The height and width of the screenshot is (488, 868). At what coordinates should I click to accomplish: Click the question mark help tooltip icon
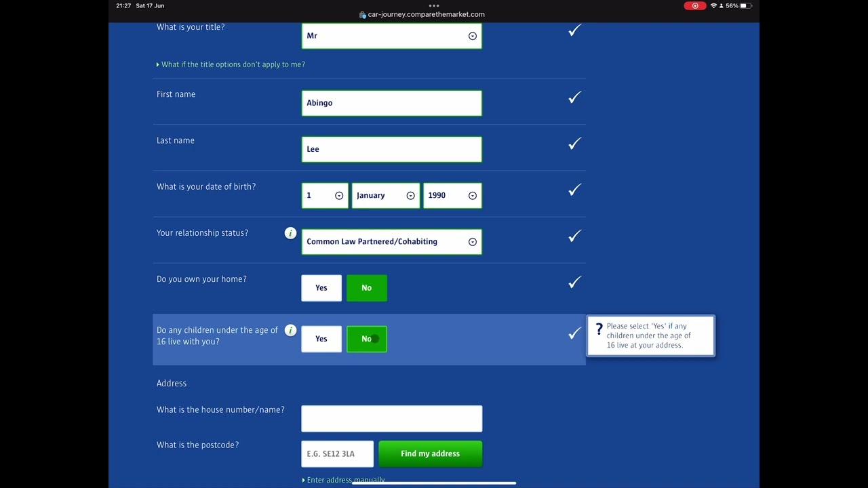coord(599,329)
